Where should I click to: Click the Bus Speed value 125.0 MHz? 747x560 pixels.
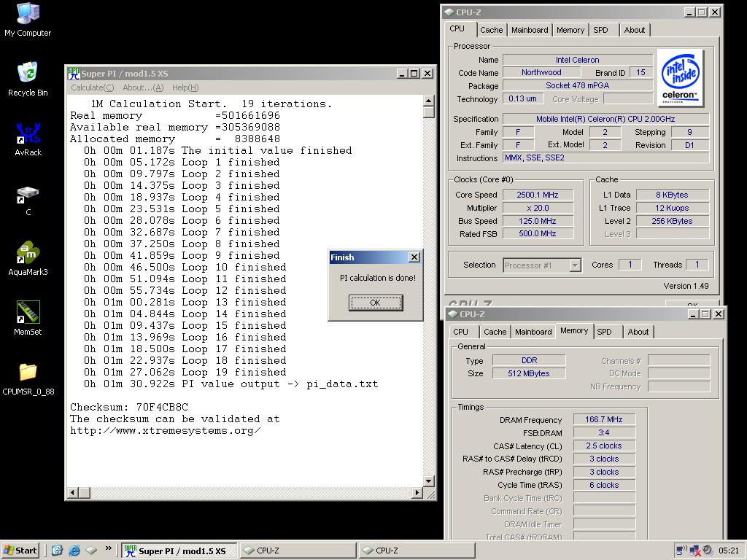(x=538, y=221)
